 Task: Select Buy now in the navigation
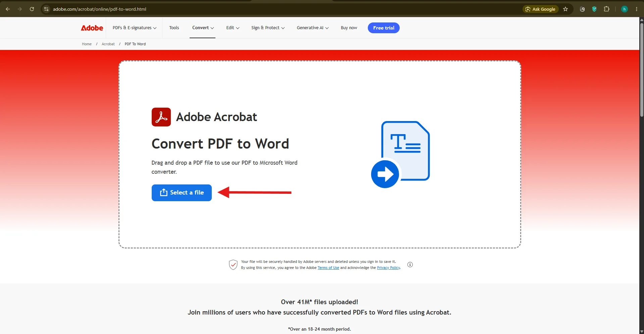(x=349, y=28)
